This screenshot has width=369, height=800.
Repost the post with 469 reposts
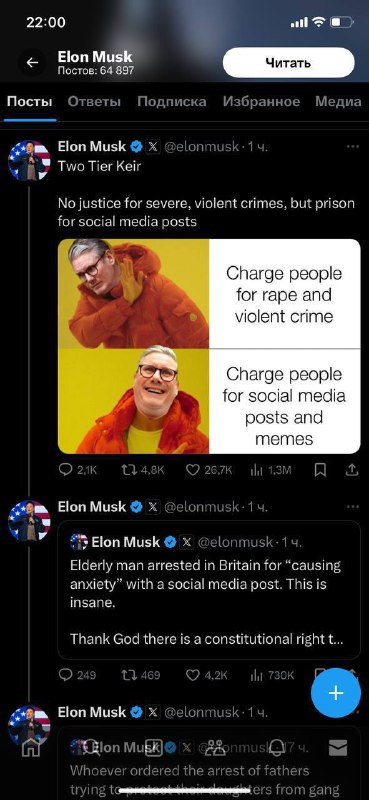(128, 675)
